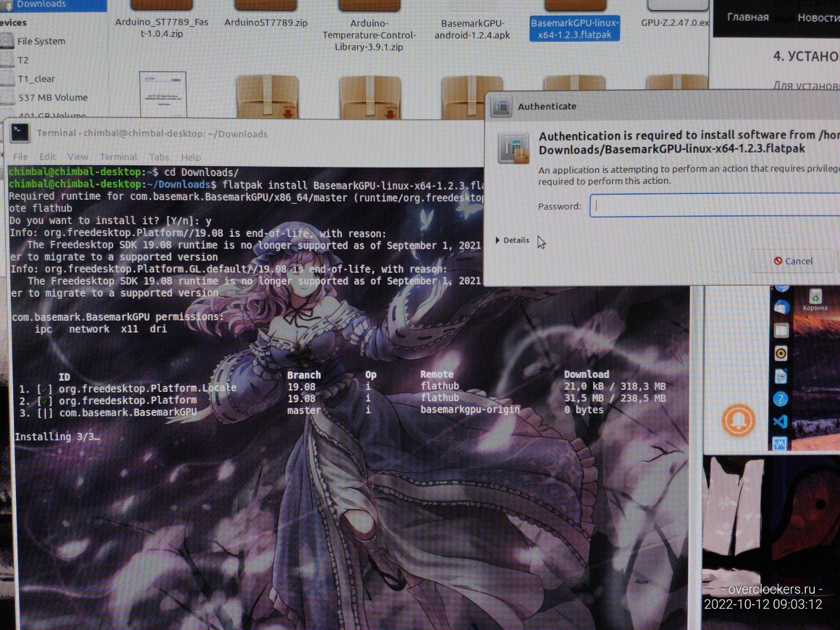Launch Rhythmbox from the dock

(x=781, y=353)
